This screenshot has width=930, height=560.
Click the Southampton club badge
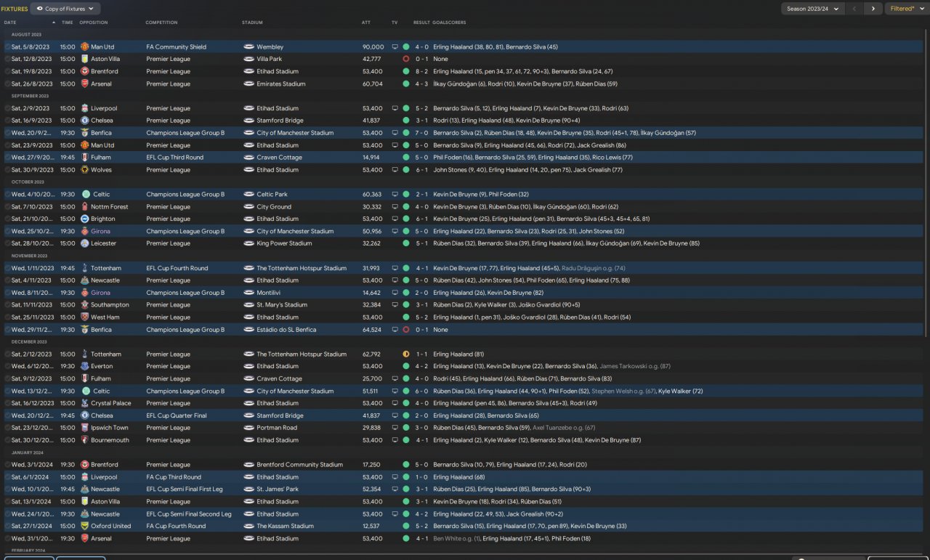[x=85, y=305]
